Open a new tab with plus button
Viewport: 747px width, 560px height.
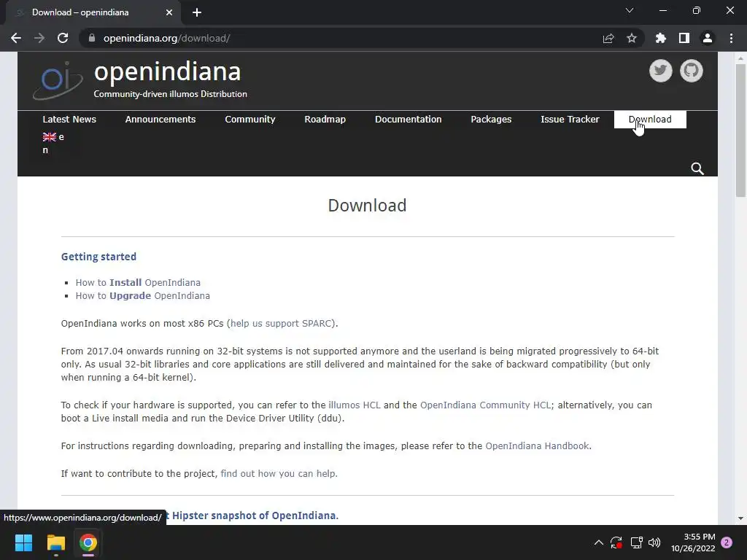pyautogui.click(x=197, y=12)
